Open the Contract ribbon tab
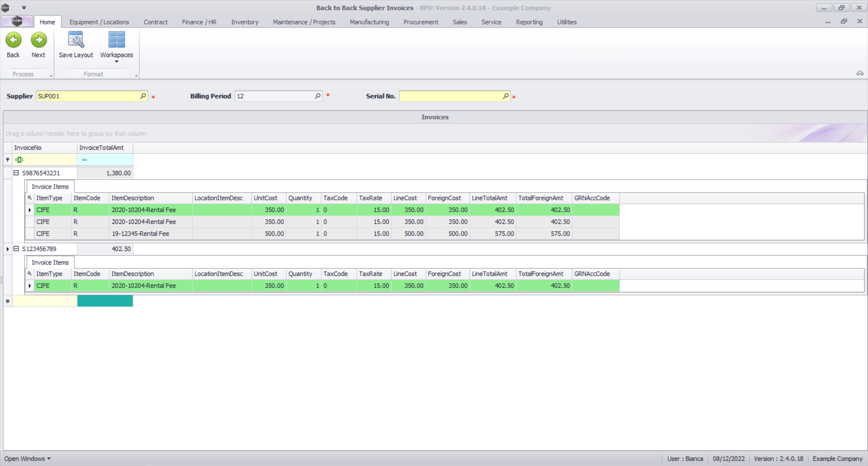The height and width of the screenshot is (466, 868). [156, 22]
